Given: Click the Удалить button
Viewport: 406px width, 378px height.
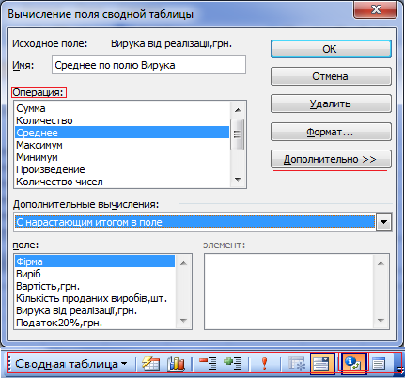Looking at the screenshot, I should coord(331,104).
